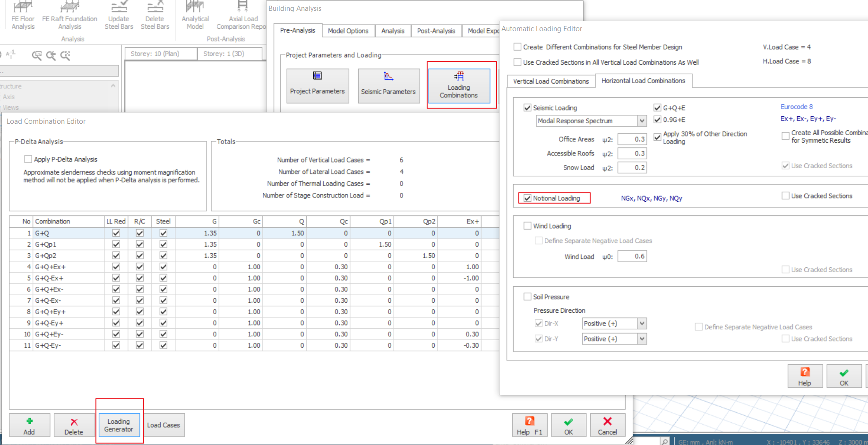868x445 pixels.
Task: Click the Loading Combinations button
Action: [459, 86]
